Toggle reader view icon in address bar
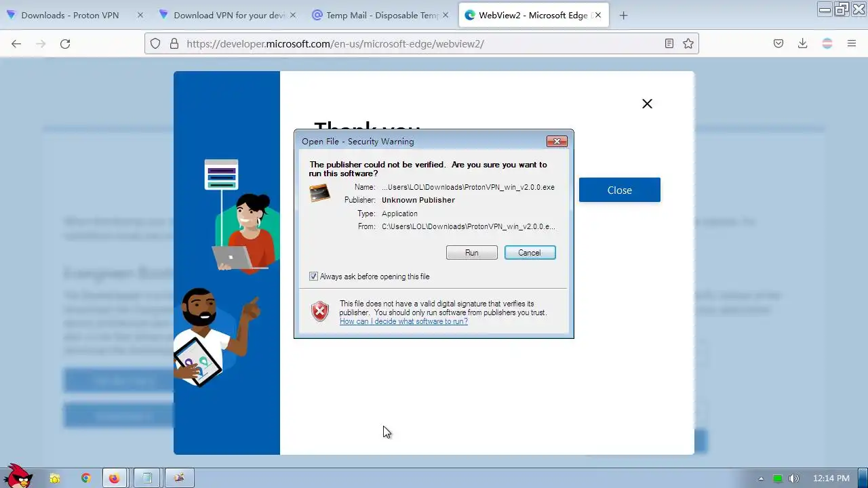Screen dimensions: 868x488 coord(669,43)
